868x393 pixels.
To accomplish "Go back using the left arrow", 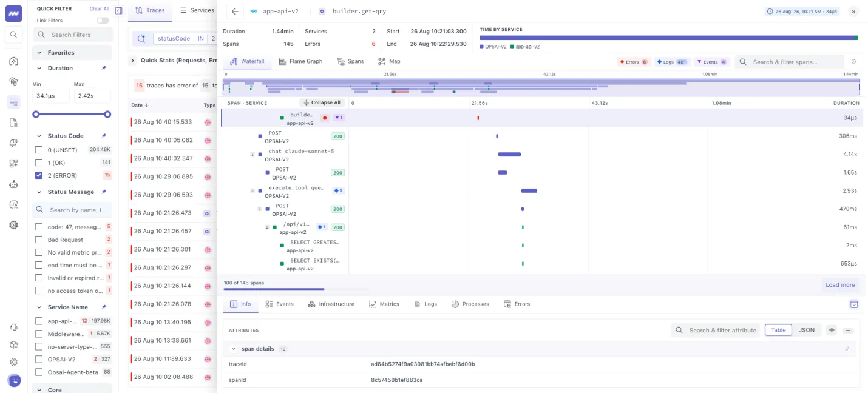I will click(235, 11).
